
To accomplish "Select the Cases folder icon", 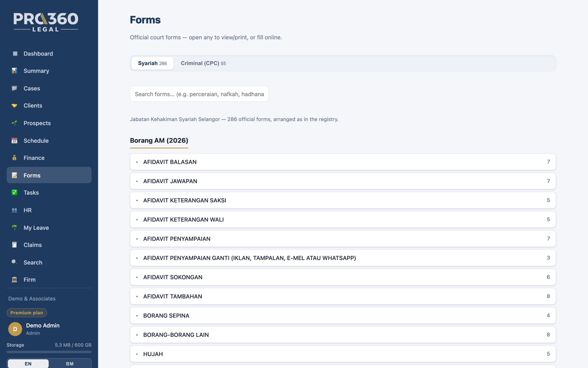I will pos(15,88).
